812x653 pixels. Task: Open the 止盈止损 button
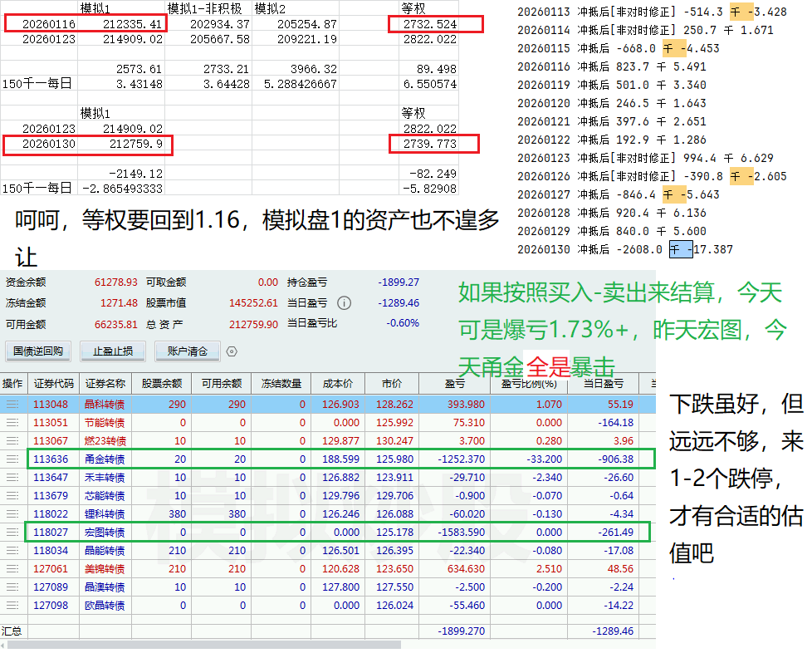113,351
